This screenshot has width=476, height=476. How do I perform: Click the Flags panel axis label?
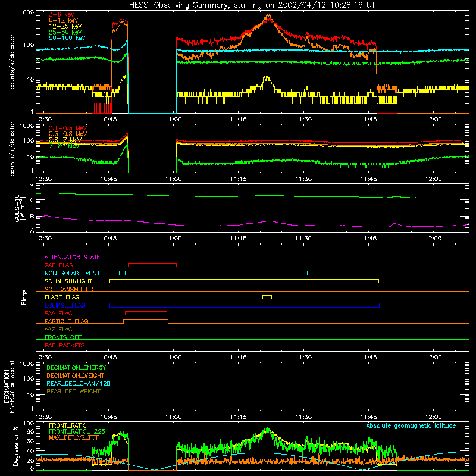[x=24, y=297]
